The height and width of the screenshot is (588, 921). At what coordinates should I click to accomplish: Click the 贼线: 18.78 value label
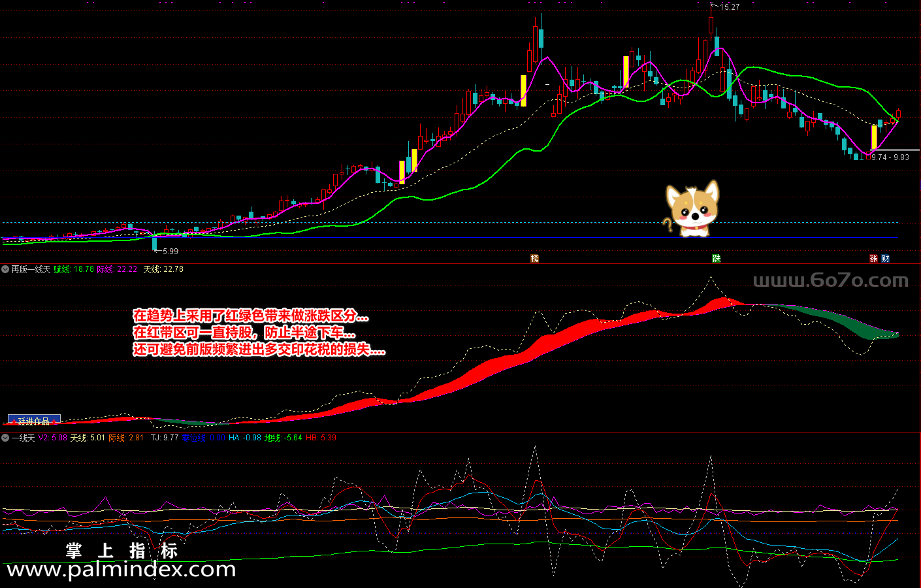tap(74, 269)
